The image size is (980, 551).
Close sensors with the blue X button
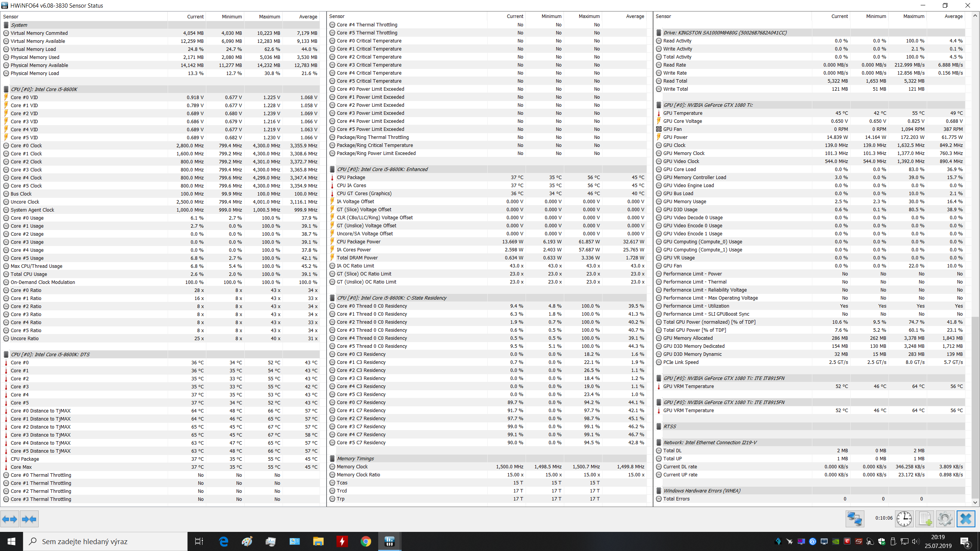pos(965,519)
